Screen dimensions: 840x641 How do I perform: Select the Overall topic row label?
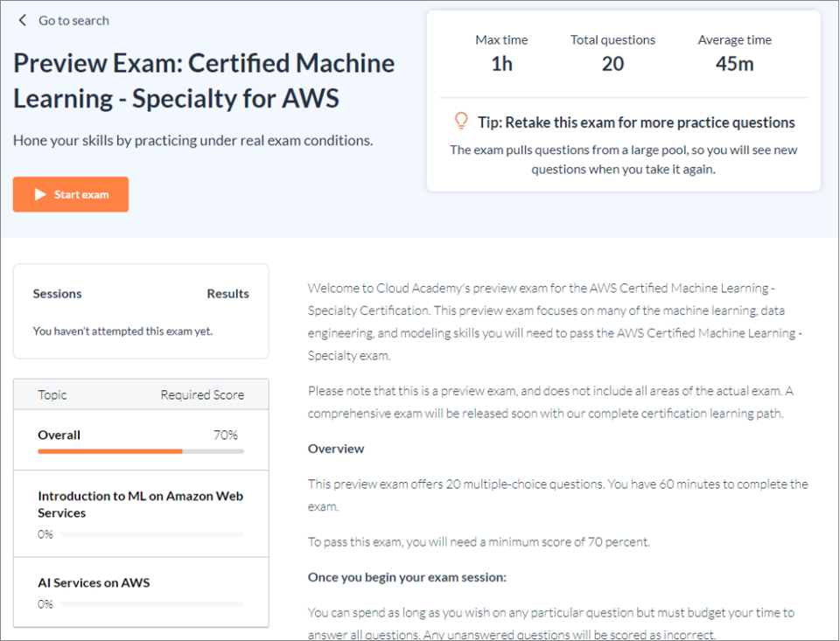point(59,435)
